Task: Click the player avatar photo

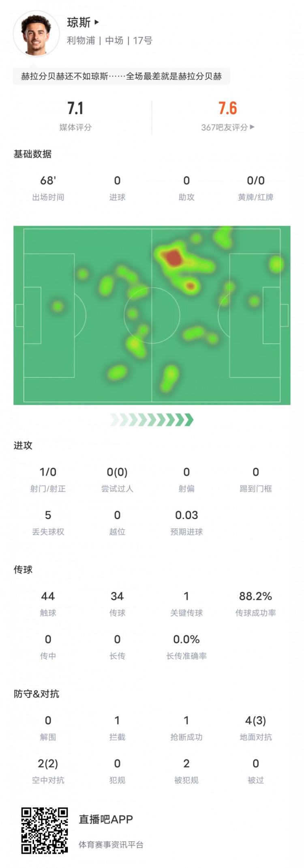Action: click(x=36, y=34)
